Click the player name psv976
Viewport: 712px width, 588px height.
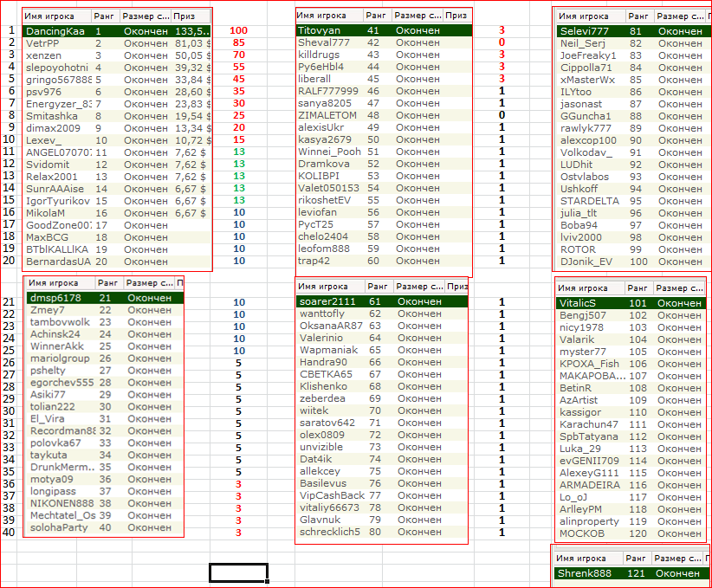click(43, 92)
